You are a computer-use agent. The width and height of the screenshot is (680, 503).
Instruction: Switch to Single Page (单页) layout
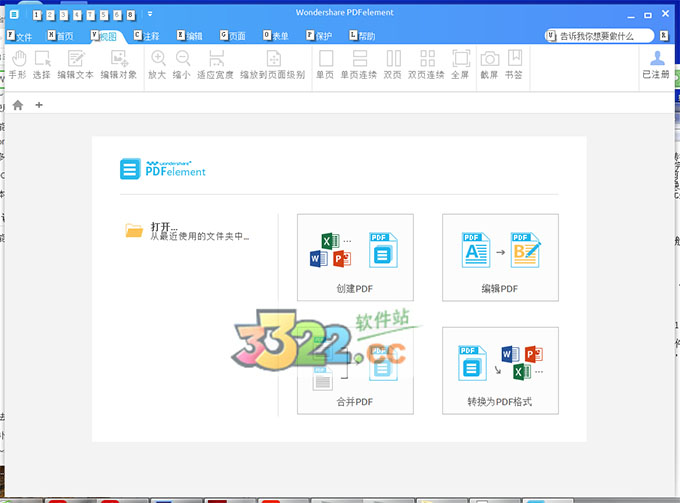(325, 65)
